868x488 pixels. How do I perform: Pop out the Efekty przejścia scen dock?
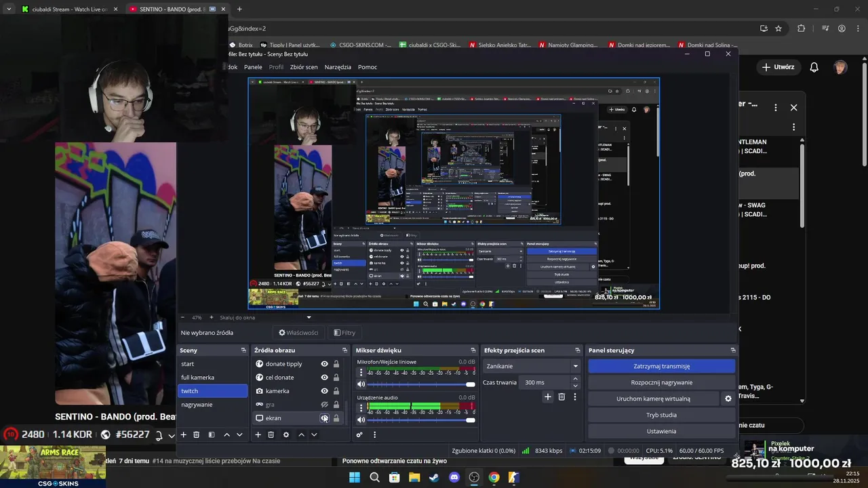click(578, 350)
